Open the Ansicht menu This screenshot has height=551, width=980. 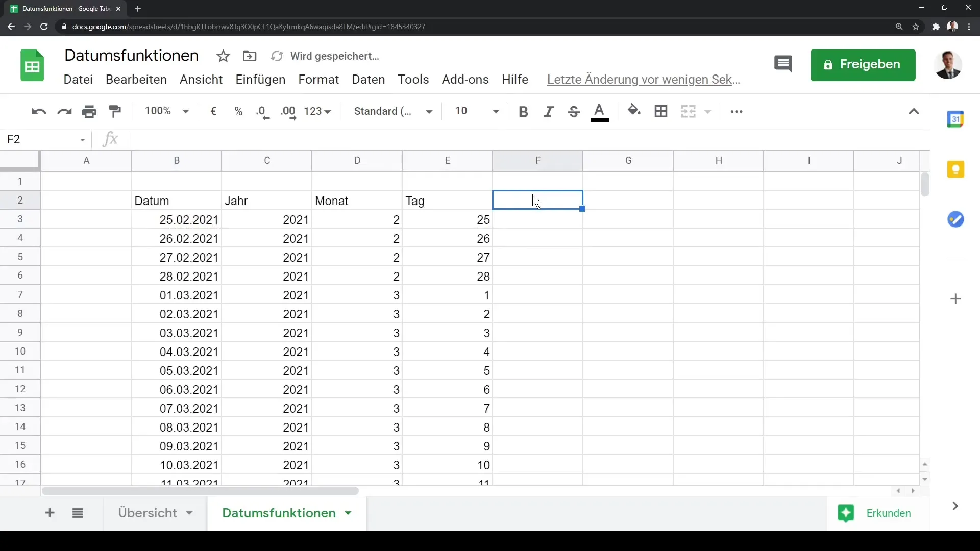click(x=201, y=80)
